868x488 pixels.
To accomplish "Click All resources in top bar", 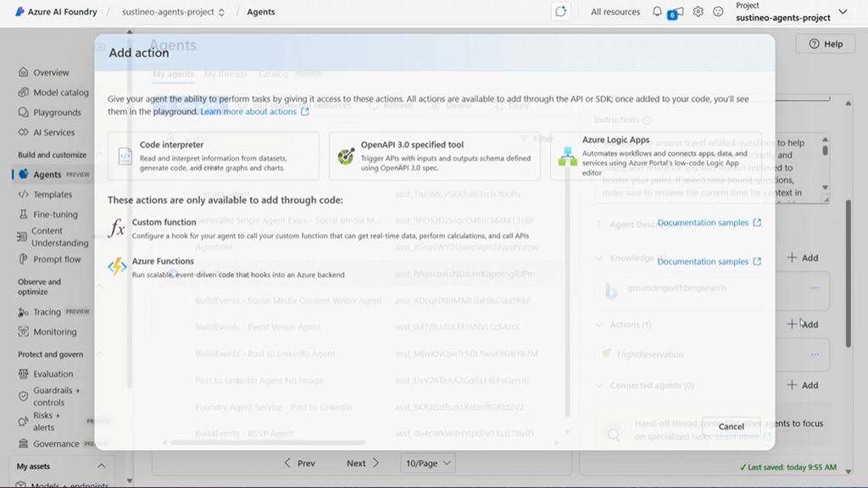I will [x=615, y=12].
